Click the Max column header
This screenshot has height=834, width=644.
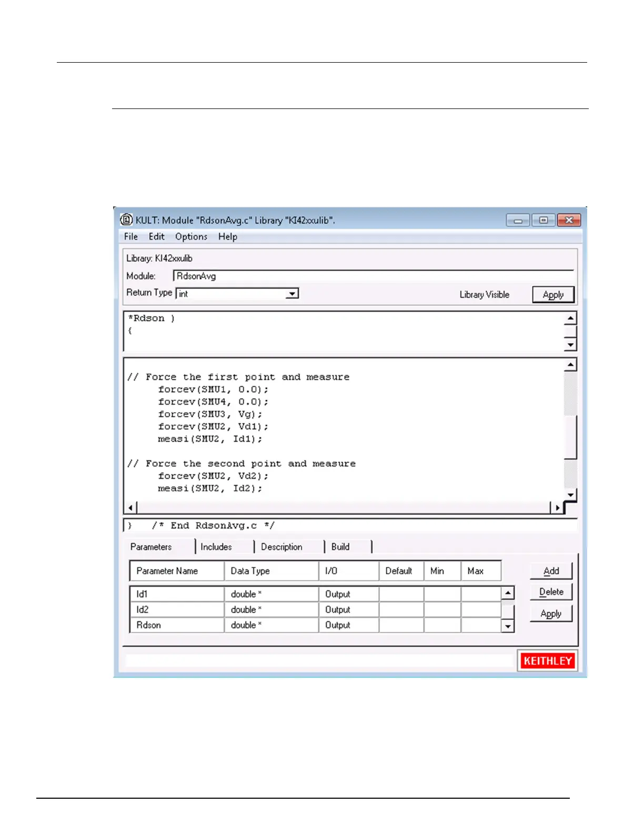pos(481,571)
